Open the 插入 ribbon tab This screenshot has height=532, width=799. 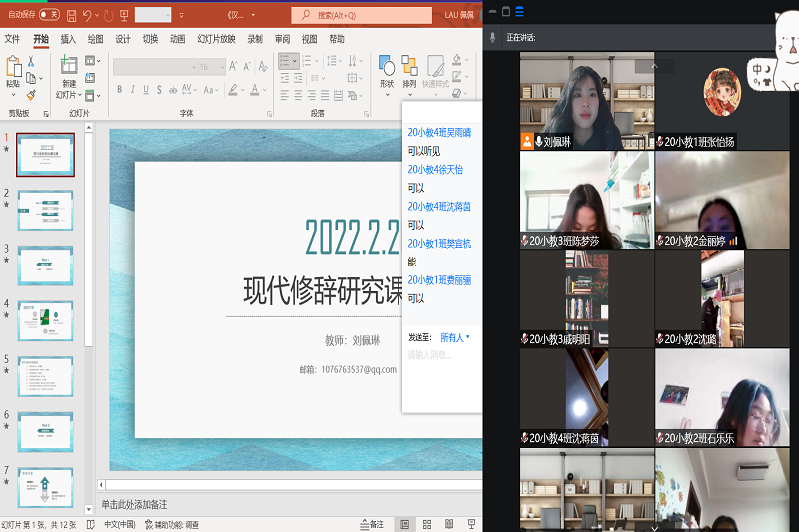68,39
